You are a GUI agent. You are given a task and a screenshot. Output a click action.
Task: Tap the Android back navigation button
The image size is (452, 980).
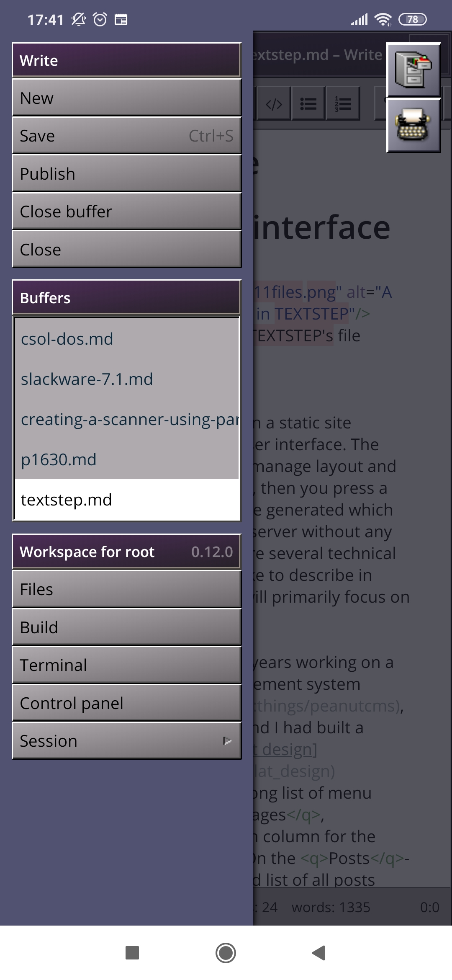319,953
